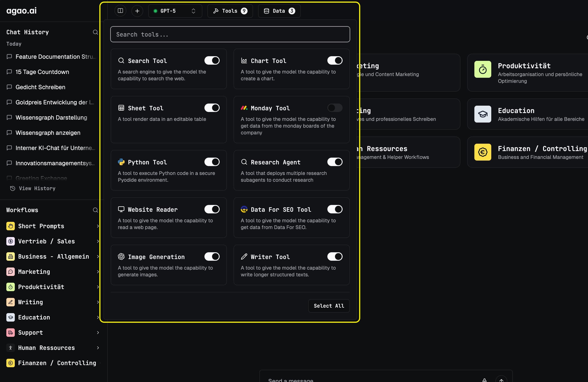Open the Feature Documentation chat
The width and height of the screenshot is (588, 382).
51,57
